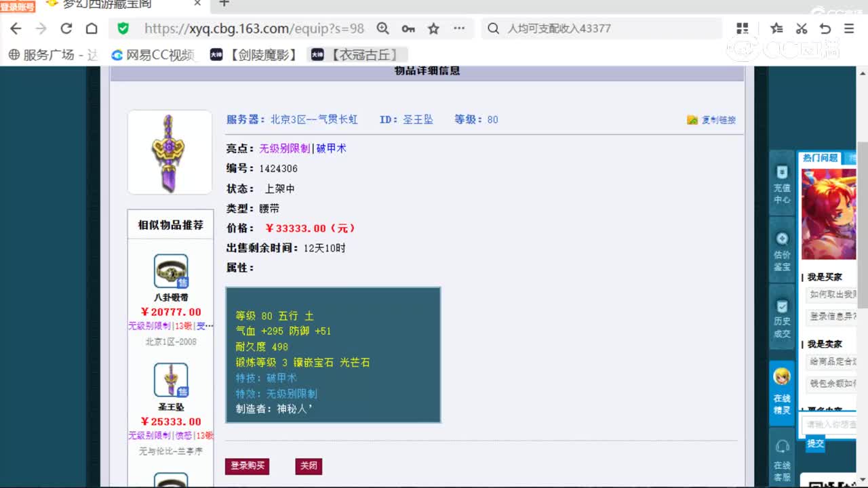Click the 圣王坠 item thumbnail in recommendations
The height and width of the screenshot is (488, 868).
[x=170, y=380]
